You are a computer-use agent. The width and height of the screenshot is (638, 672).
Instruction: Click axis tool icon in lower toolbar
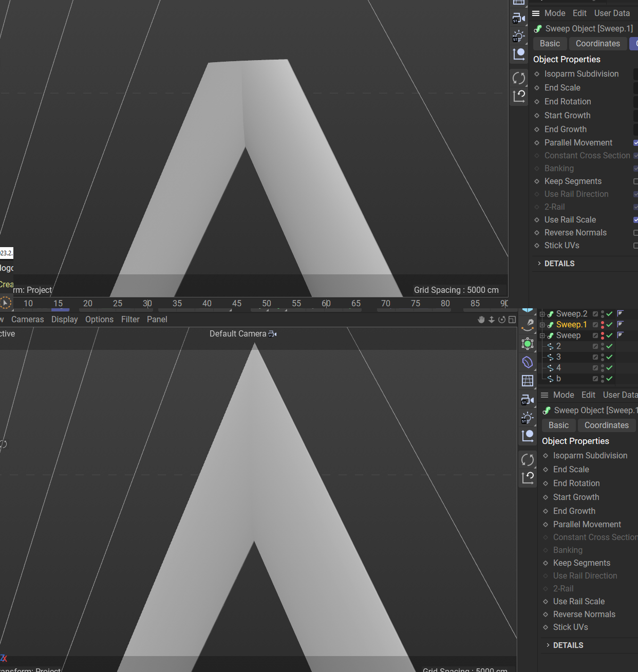click(x=528, y=436)
